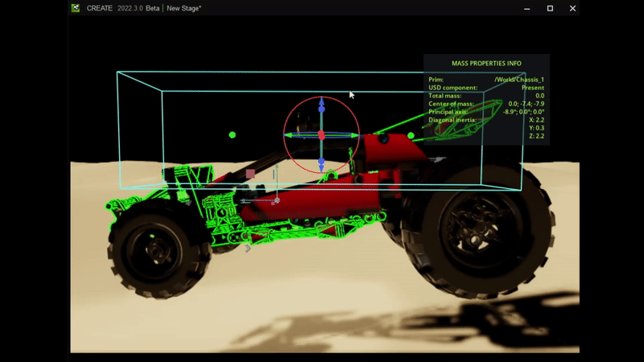Click the left green dot handle in bounding box

pyautogui.click(x=233, y=134)
